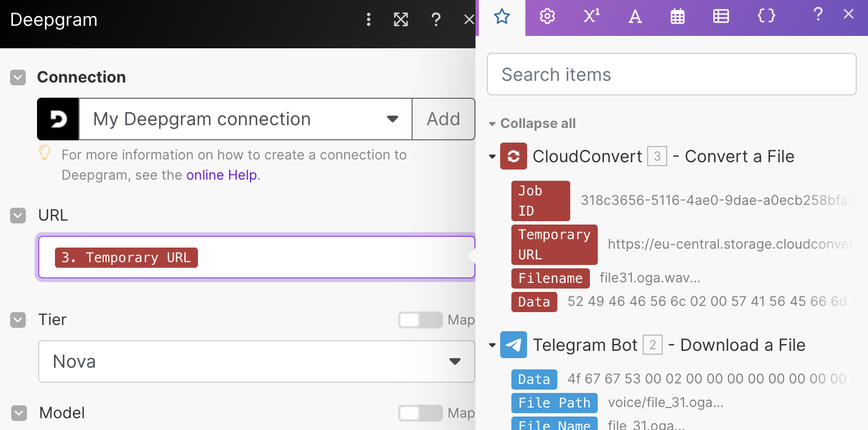Select the Telegram Bot Data item
868x430 pixels.
point(534,379)
